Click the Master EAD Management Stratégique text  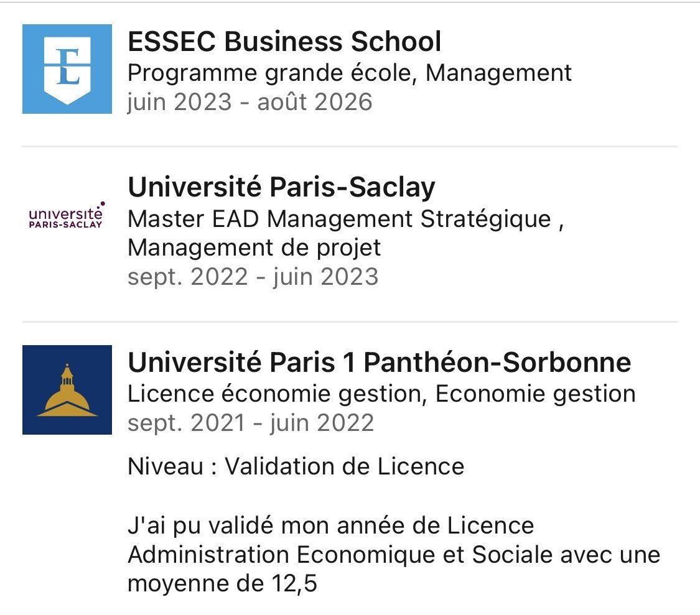(x=339, y=219)
